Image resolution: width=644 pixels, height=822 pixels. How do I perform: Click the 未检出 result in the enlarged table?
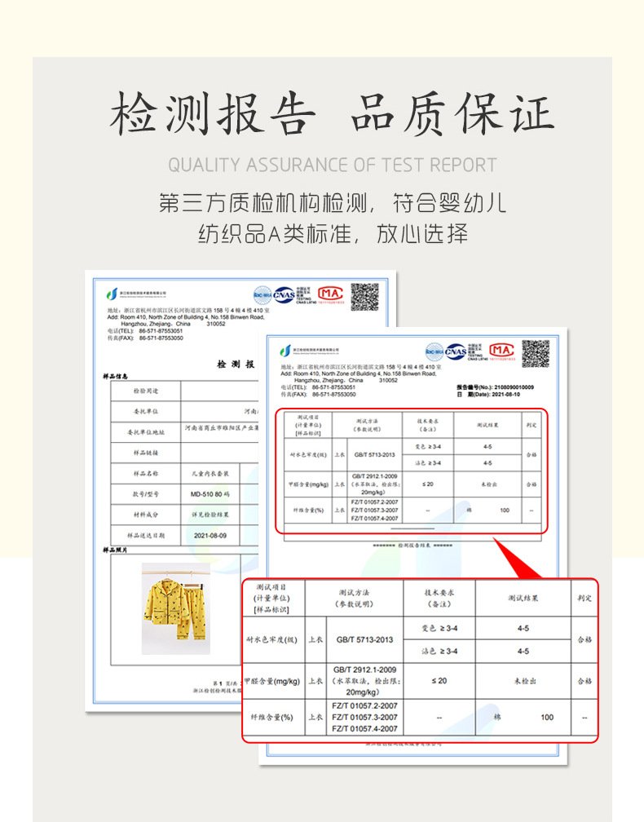point(524,681)
